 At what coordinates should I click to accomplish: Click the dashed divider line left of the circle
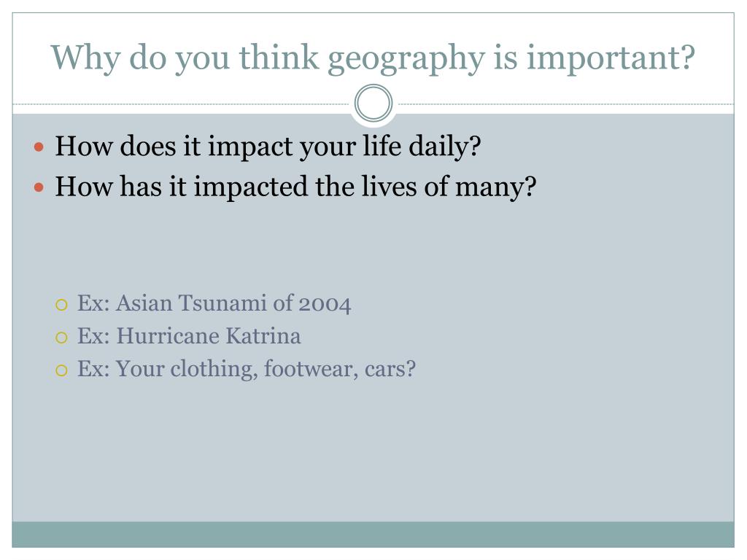click(181, 104)
